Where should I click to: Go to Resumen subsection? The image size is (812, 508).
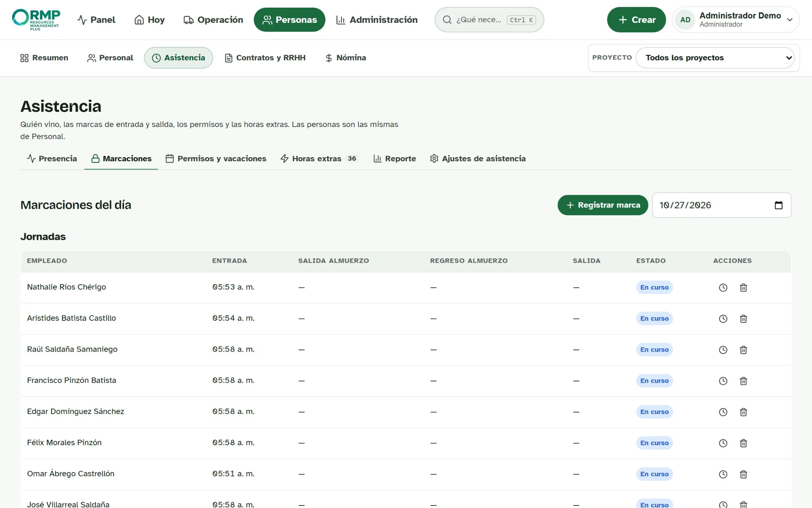(x=44, y=58)
